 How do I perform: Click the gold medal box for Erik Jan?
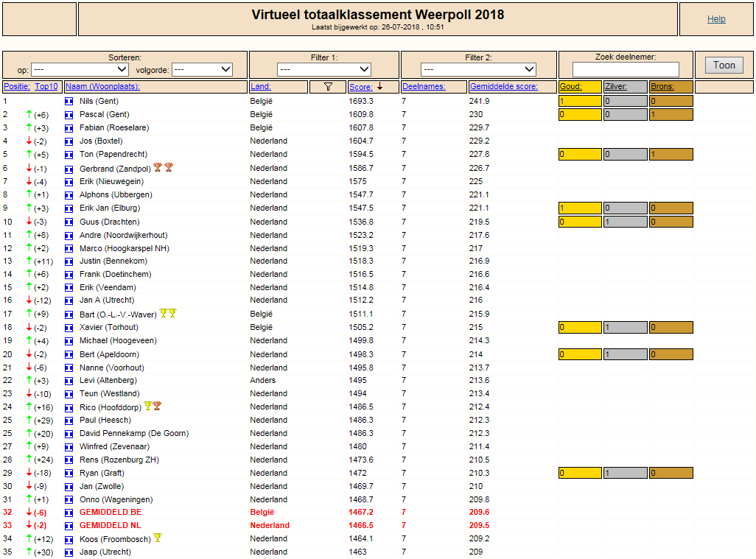[x=580, y=208]
